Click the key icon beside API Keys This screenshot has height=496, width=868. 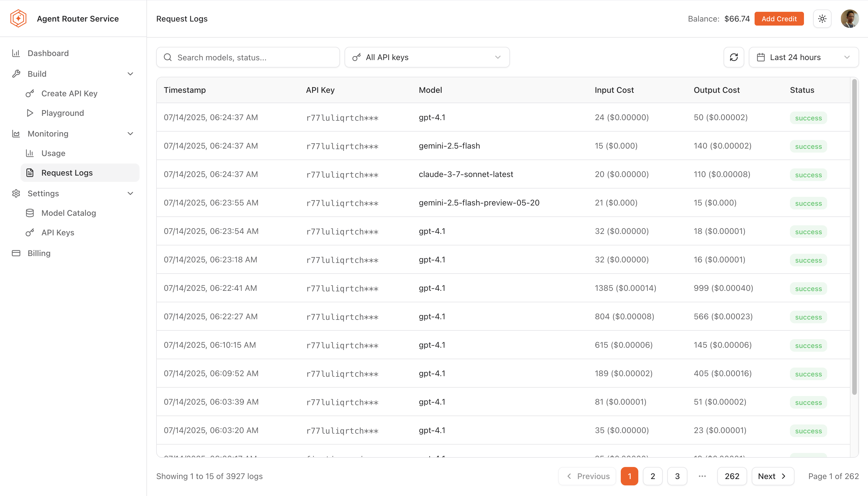(30, 233)
